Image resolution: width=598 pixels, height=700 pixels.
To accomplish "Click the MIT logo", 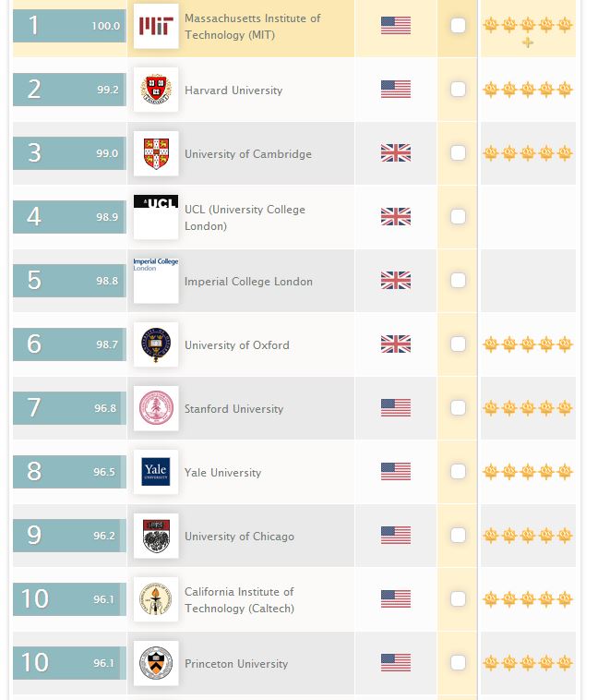I will [x=156, y=26].
